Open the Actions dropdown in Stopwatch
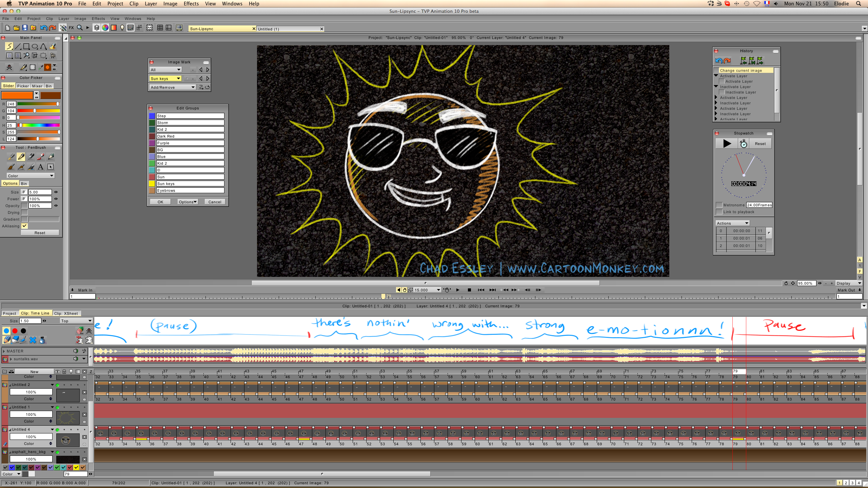The height and width of the screenshot is (488, 868). coord(732,223)
